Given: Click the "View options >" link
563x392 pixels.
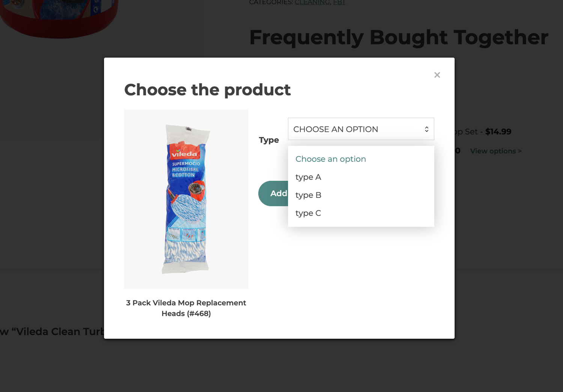Looking at the screenshot, I should click(495, 151).
